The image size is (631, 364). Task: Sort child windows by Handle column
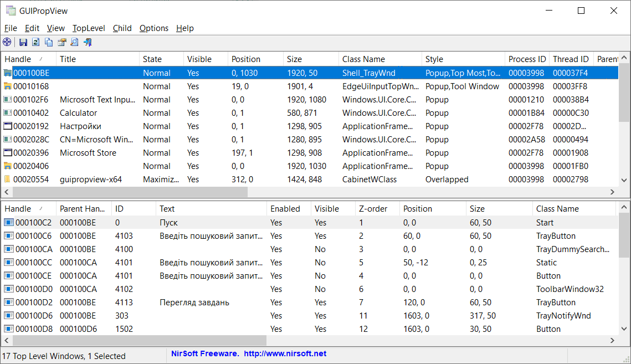18,209
